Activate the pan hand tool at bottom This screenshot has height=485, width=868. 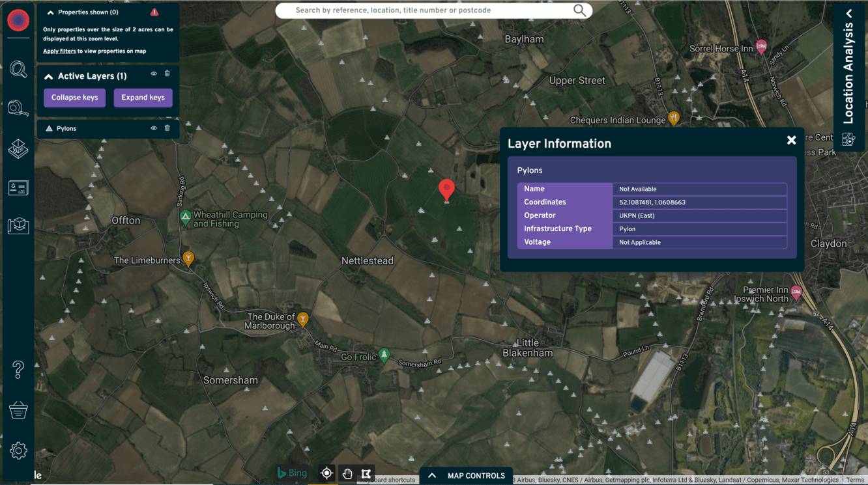tap(347, 473)
